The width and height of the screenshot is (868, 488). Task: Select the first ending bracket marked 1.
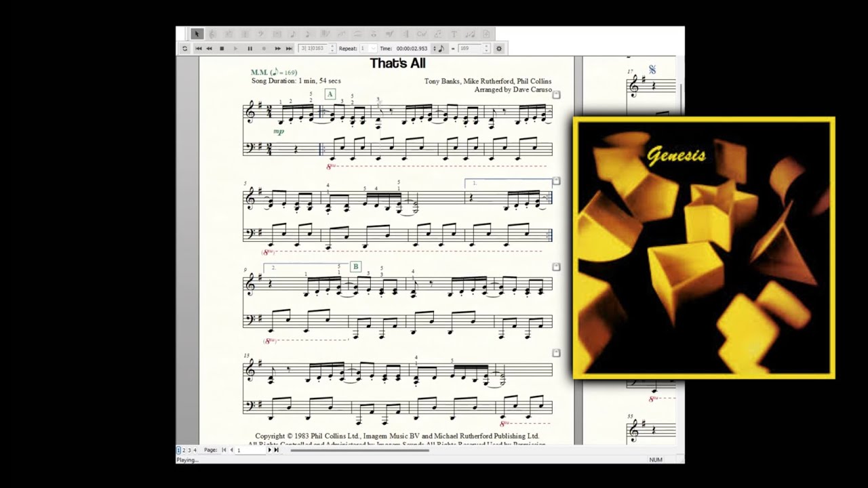click(507, 182)
